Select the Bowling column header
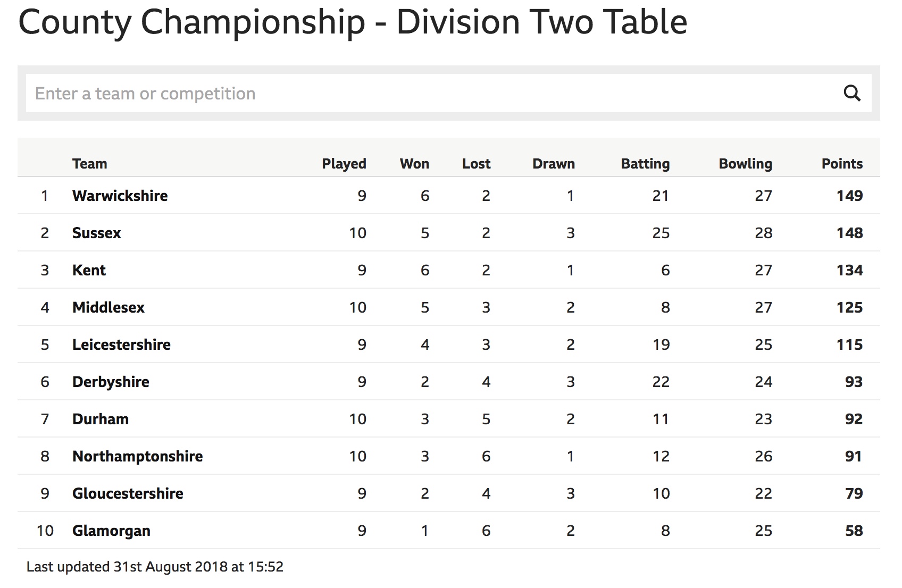The image size is (902, 588). 745,164
